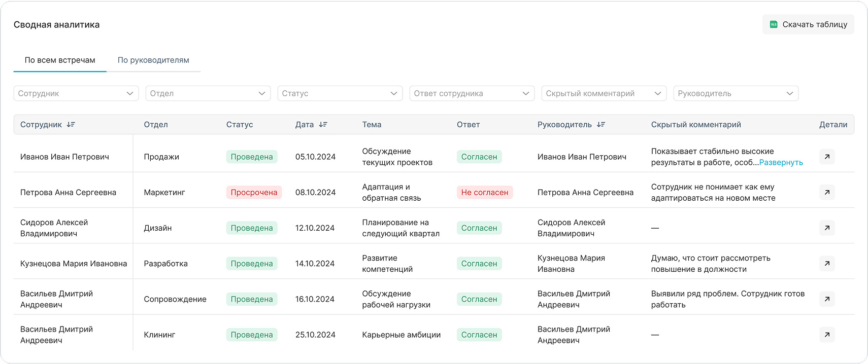Click Скрытый комментарий column header
Viewport: 868px width, 364px height.
coord(696,124)
